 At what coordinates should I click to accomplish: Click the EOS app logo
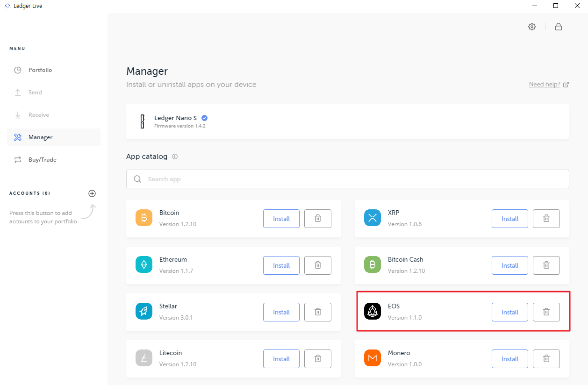coord(373,311)
